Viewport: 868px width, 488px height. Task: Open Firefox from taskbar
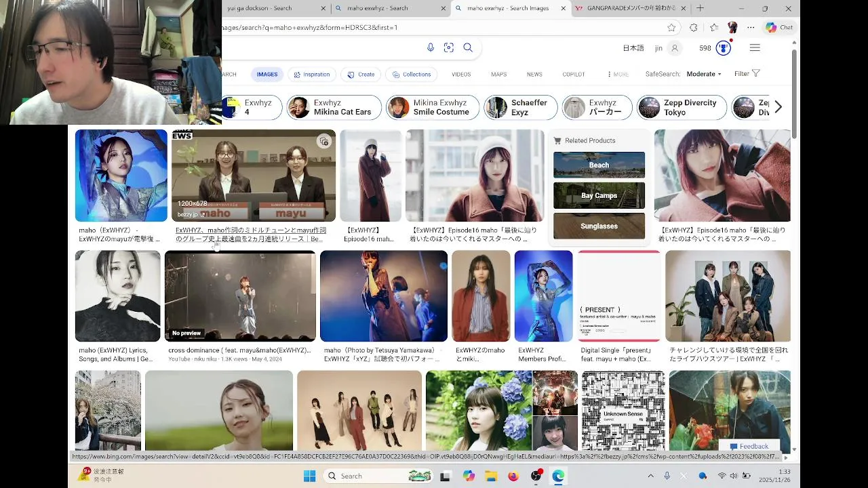pos(513,476)
